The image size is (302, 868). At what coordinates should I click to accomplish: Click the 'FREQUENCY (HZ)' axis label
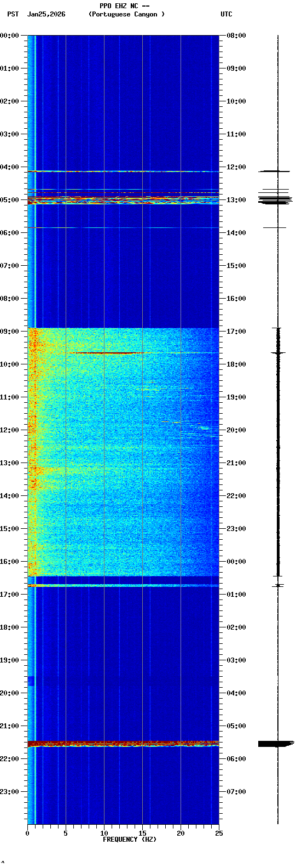pyautogui.click(x=130, y=840)
